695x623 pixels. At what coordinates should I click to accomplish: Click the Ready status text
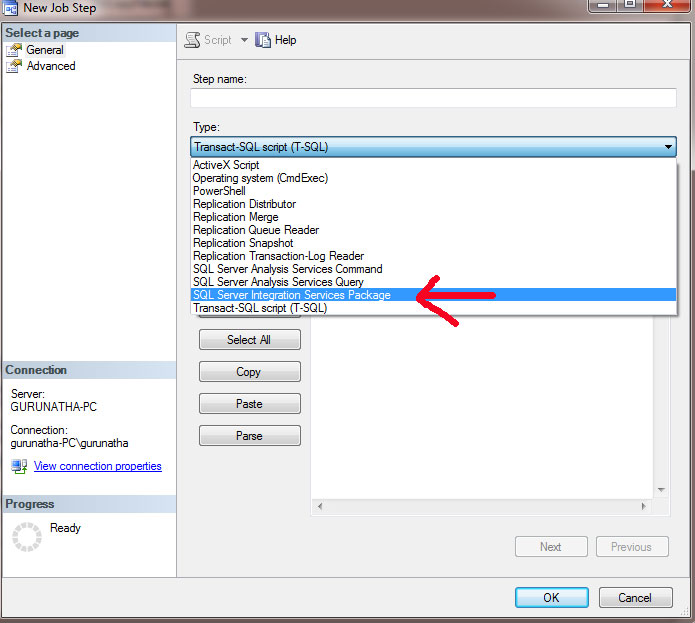(65, 528)
